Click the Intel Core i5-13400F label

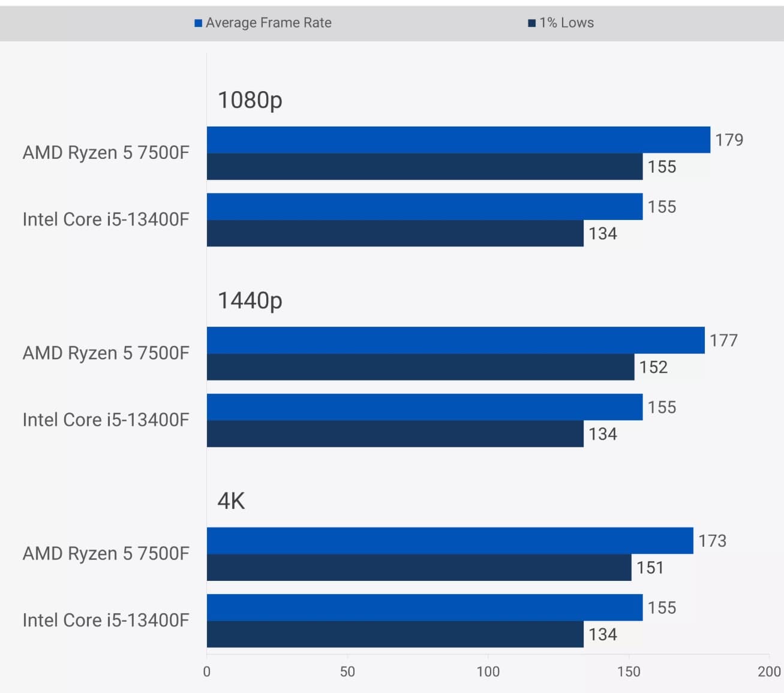107,219
